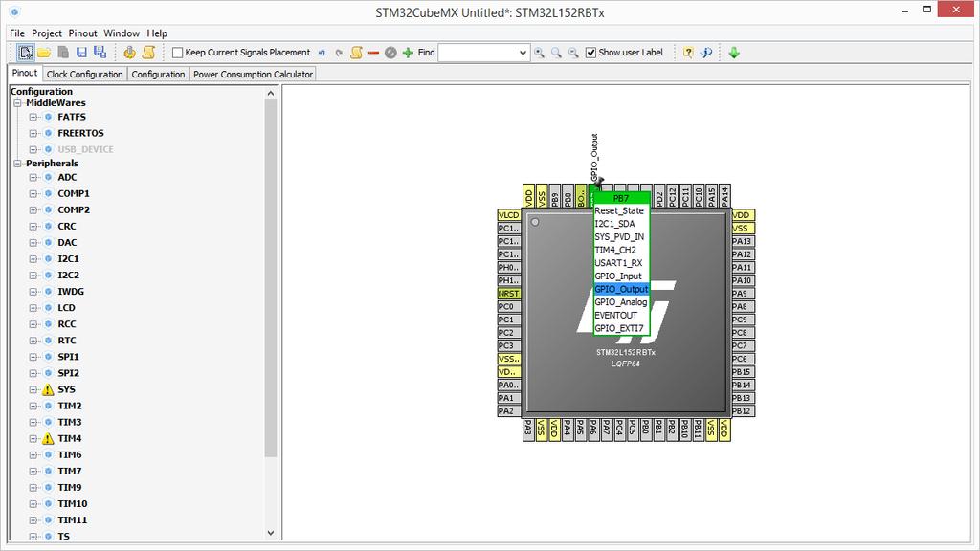Viewport: 980px width, 551px height.
Task: Choose Reset_State in the PB7 pin menu
Action: [621, 210]
